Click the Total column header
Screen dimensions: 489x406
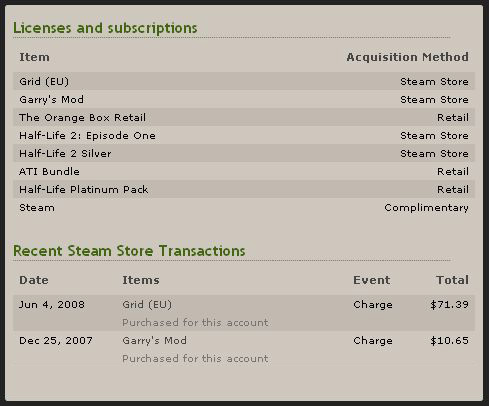452,280
